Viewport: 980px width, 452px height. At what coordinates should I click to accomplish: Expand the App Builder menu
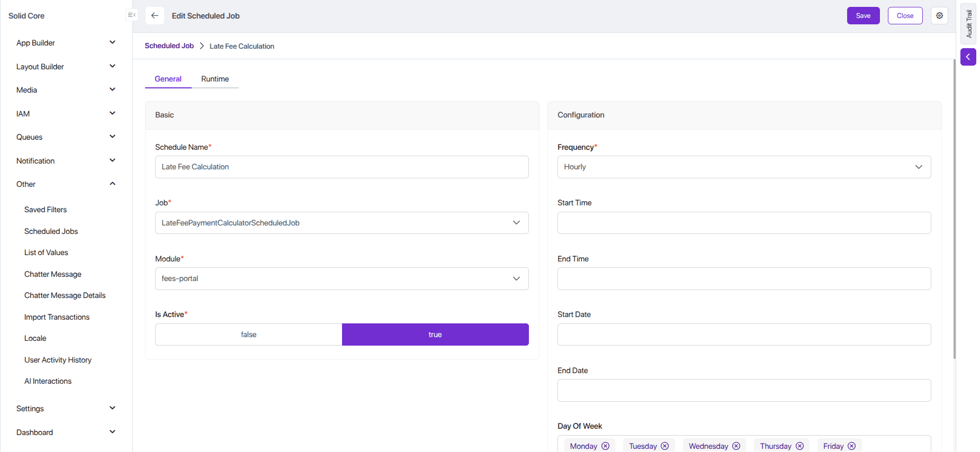[x=66, y=43]
